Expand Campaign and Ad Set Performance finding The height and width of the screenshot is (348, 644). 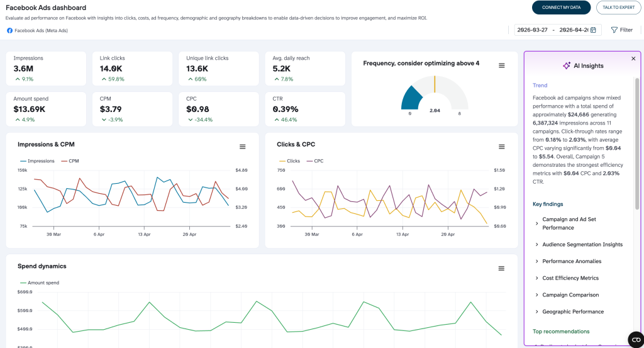click(x=569, y=223)
